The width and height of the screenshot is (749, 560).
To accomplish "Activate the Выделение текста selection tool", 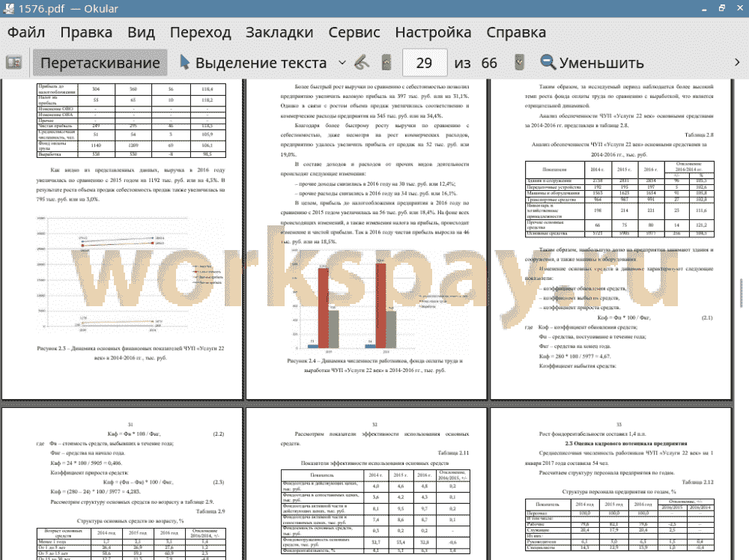I will coord(253,63).
